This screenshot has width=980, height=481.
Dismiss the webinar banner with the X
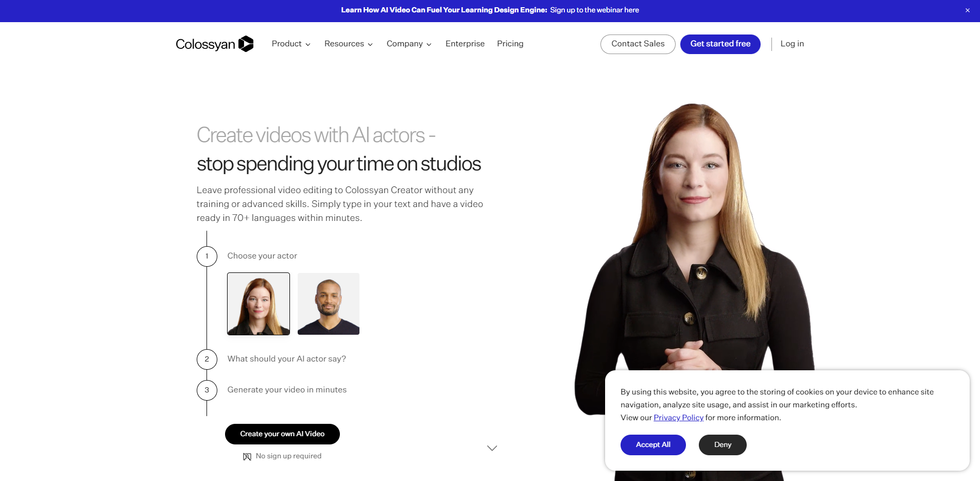[x=968, y=10]
